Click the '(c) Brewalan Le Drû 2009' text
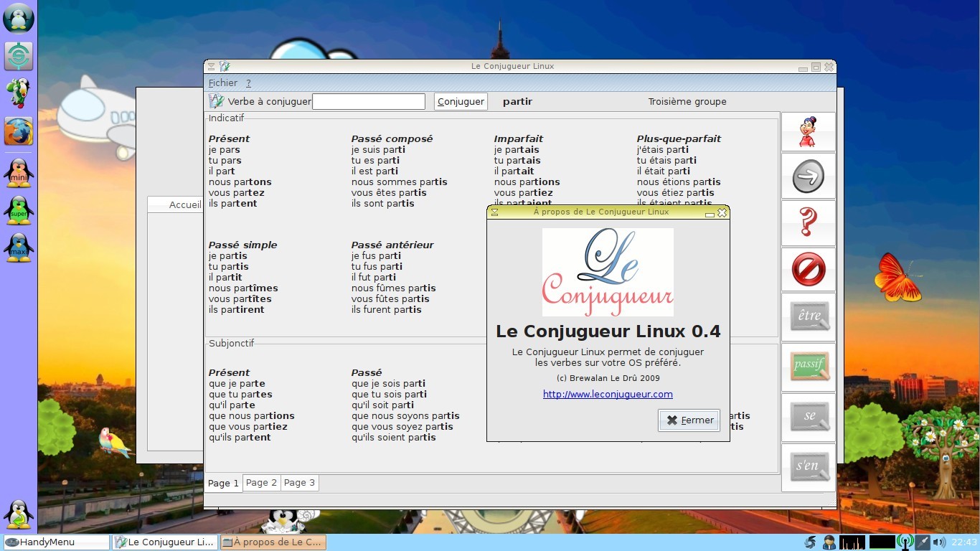980x551 pixels. (x=608, y=378)
